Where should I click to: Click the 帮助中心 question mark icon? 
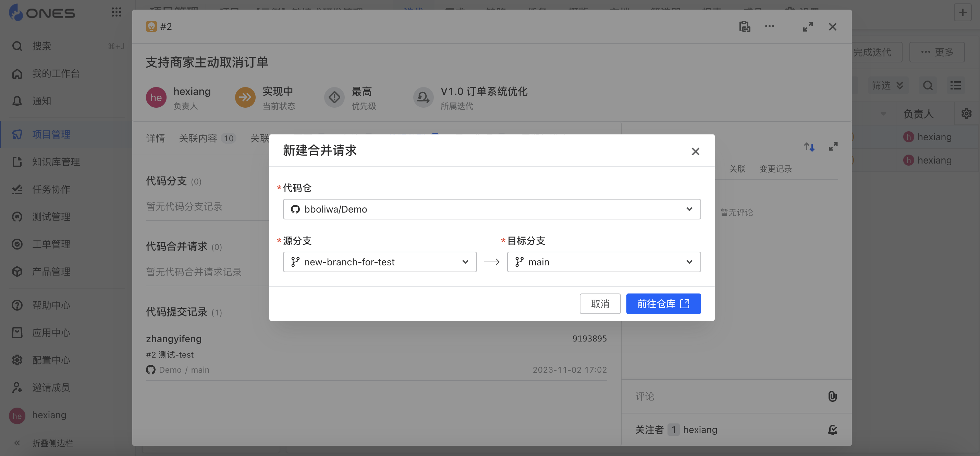17,305
